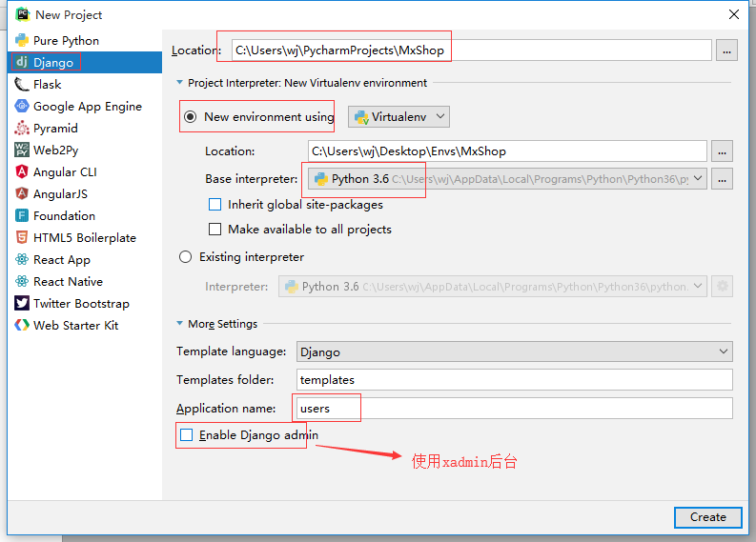Screen dimensions: 756x542
Task: Click the Pyramid project icon
Action: point(22,129)
